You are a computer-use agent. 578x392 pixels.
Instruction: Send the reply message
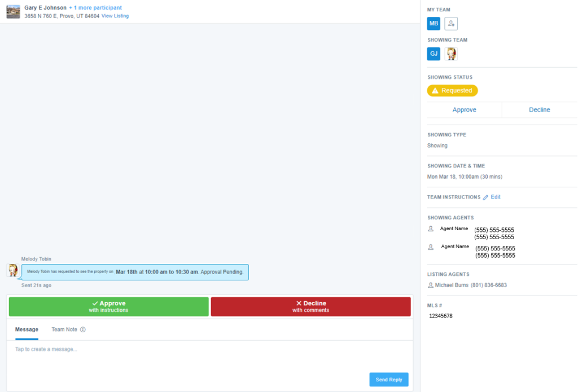coord(389,380)
